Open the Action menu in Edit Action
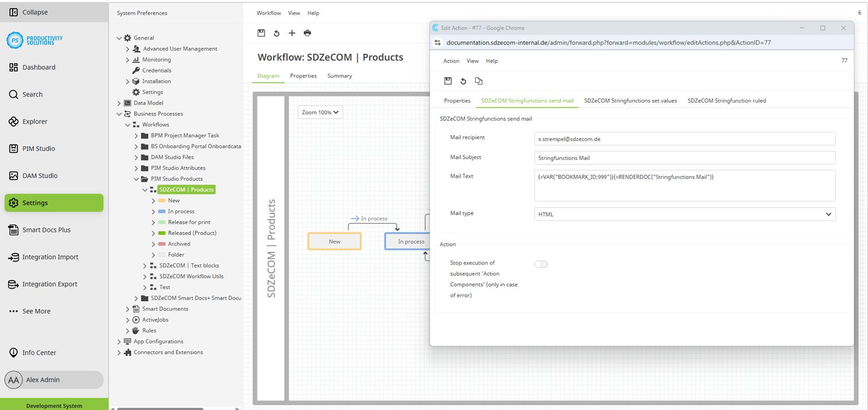The width and height of the screenshot is (868, 410). pos(451,61)
